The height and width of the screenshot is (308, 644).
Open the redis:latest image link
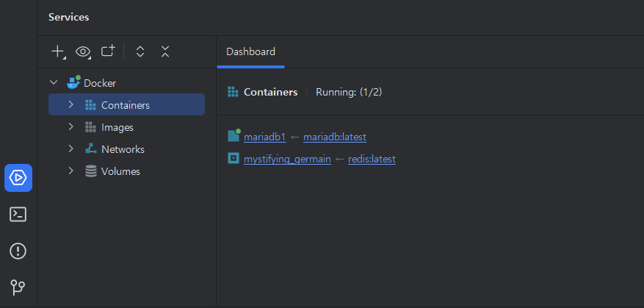pos(372,159)
